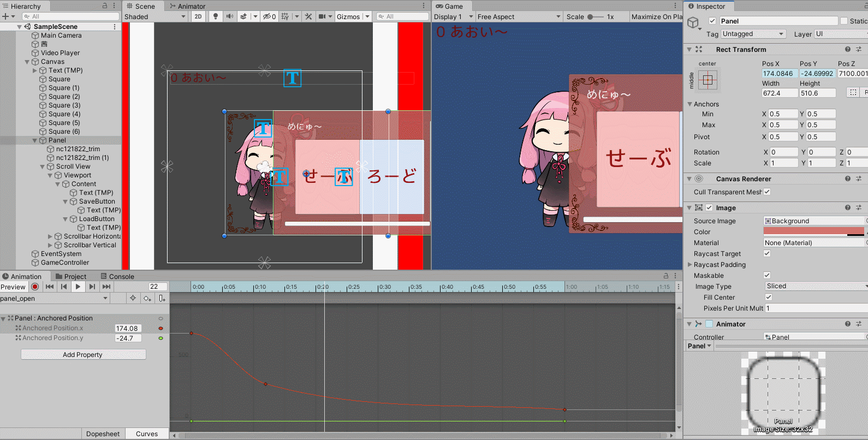Open the Tag Untagged dropdown
The width and height of the screenshot is (868, 440).
[x=753, y=34]
